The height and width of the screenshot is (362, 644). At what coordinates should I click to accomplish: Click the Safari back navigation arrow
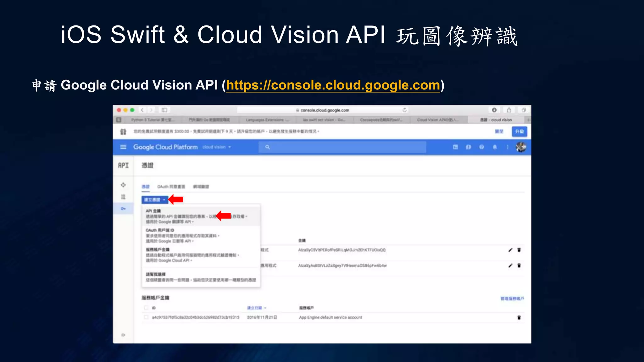tap(142, 110)
